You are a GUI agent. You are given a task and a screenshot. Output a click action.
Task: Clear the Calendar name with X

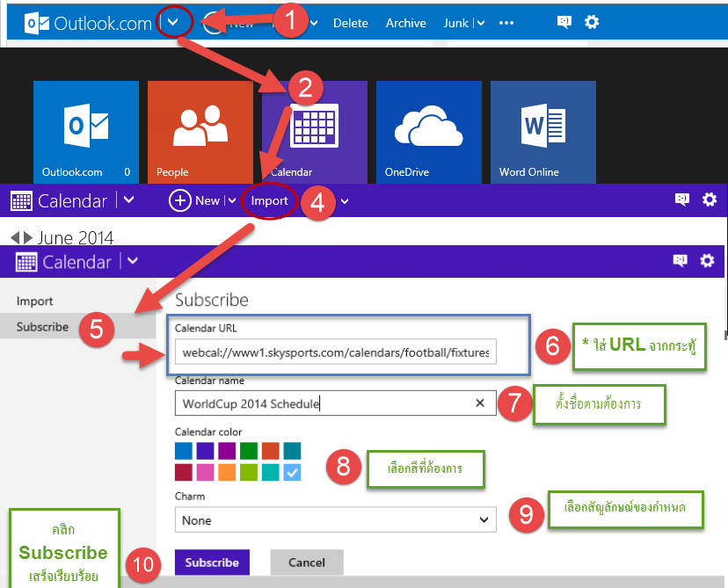[480, 403]
